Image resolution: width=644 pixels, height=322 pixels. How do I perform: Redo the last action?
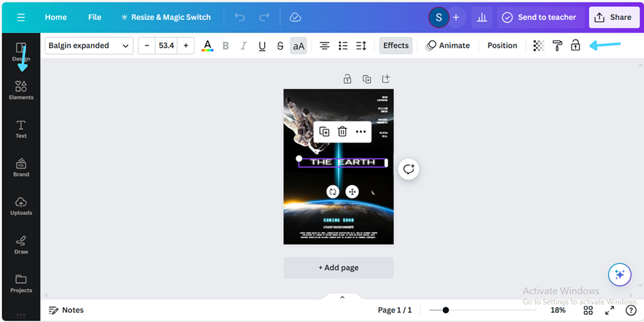pos(264,17)
